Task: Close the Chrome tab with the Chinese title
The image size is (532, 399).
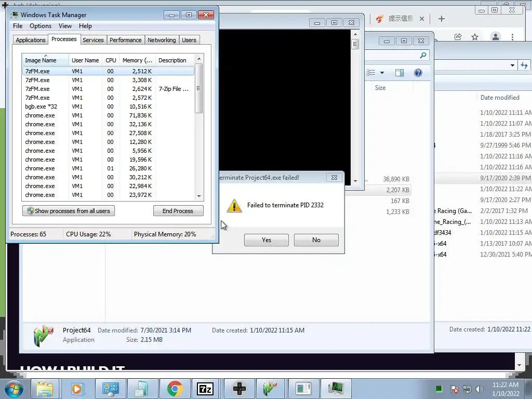Action: pyautogui.click(x=422, y=19)
